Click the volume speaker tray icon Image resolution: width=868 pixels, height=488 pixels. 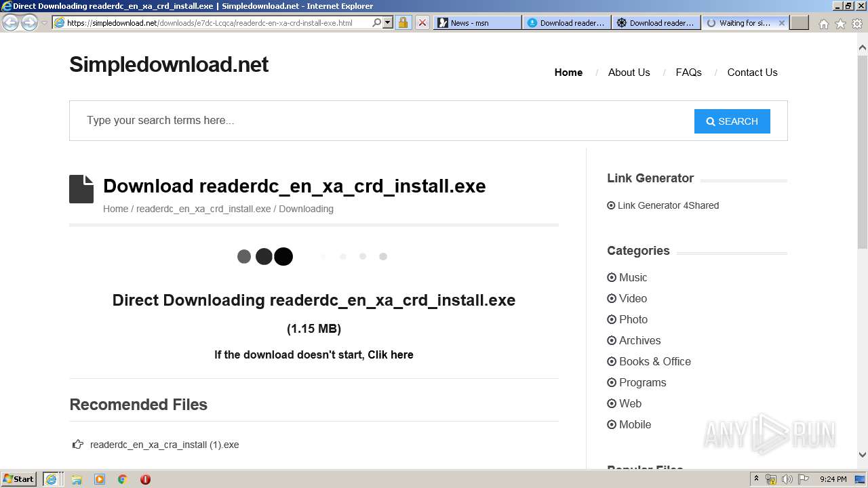787,479
